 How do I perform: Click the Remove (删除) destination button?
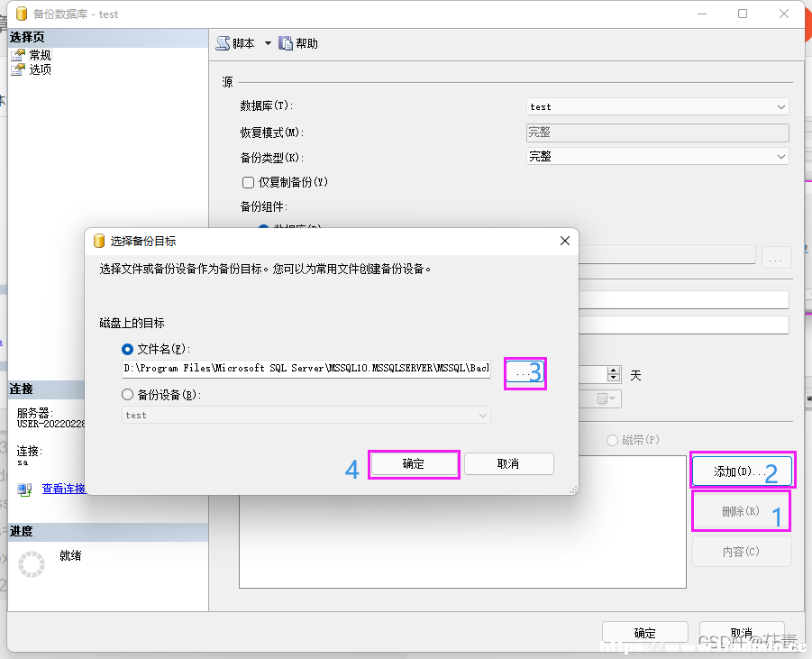[741, 511]
